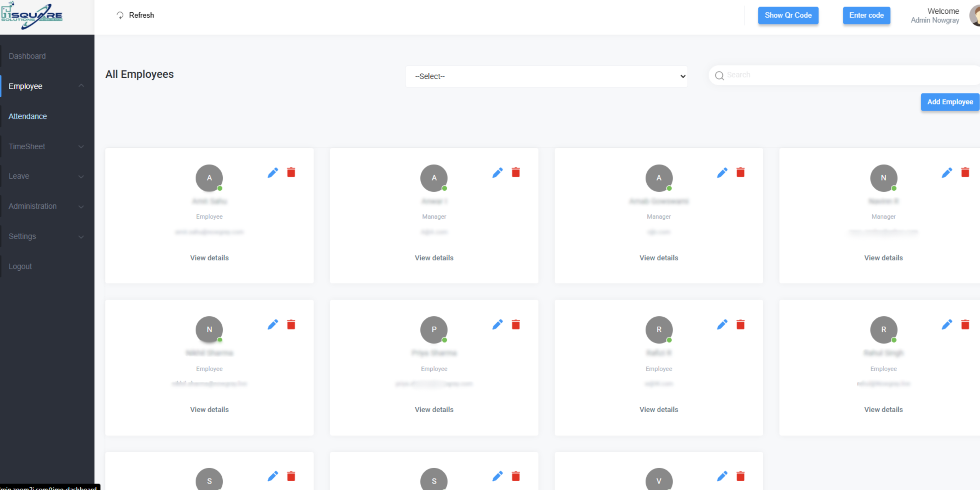Open View details on avatar P card

coord(434,410)
